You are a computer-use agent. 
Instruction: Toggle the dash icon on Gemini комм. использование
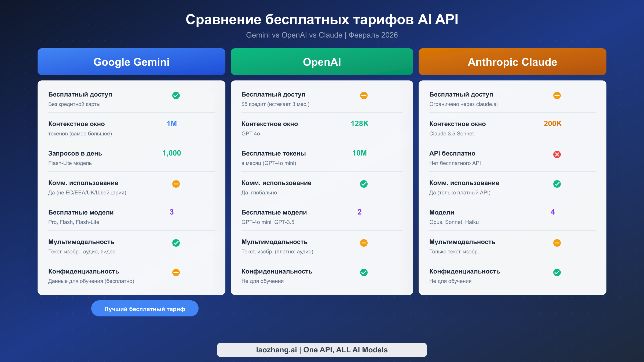click(176, 184)
